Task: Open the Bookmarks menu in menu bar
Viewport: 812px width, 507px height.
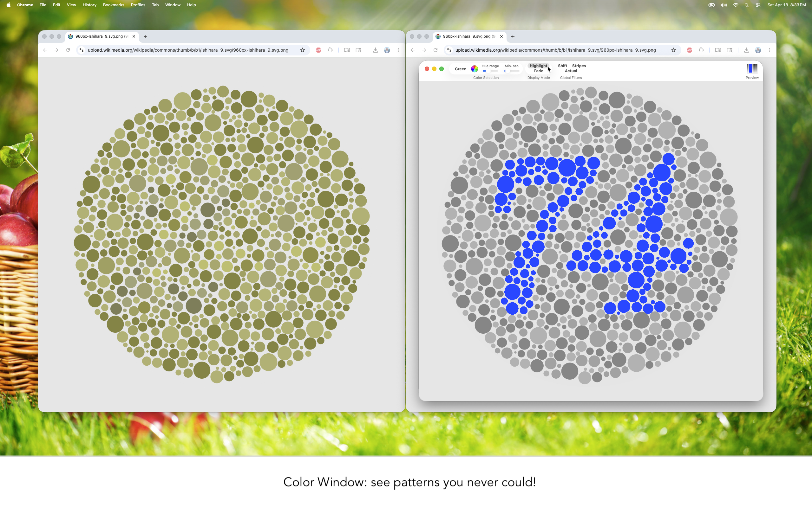Action: pyautogui.click(x=114, y=5)
